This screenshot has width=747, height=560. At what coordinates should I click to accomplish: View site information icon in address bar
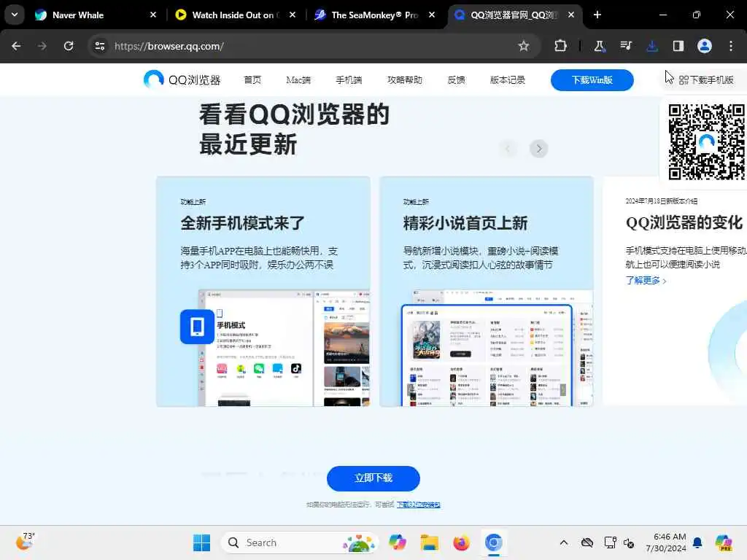(99, 46)
